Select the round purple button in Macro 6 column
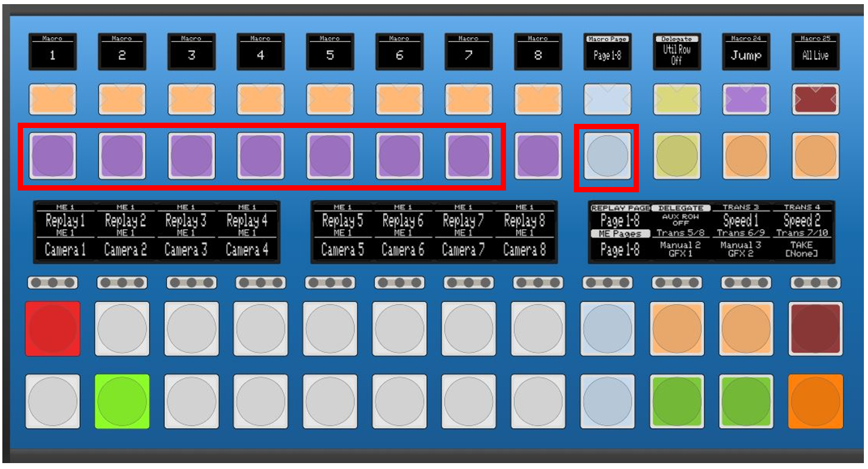 pyautogui.click(x=399, y=156)
